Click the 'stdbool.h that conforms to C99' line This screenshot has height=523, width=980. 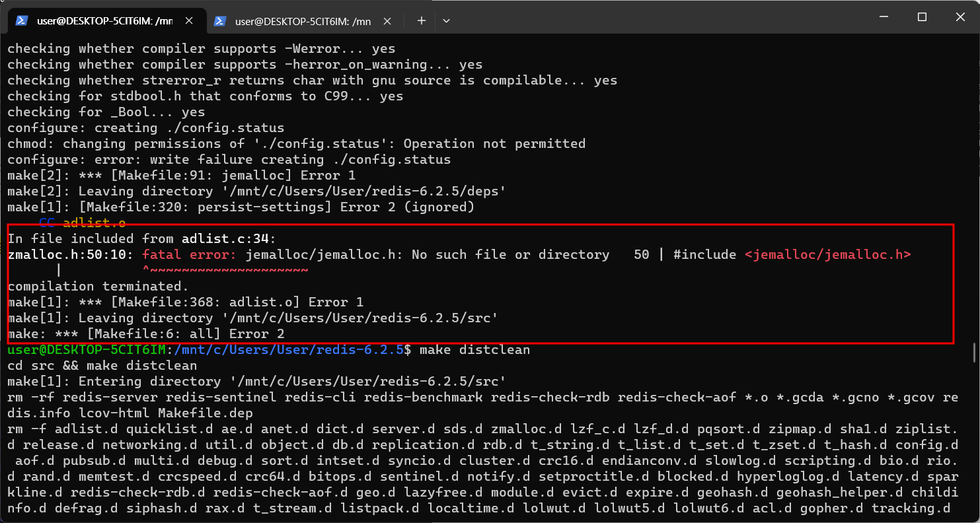point(206,96)
